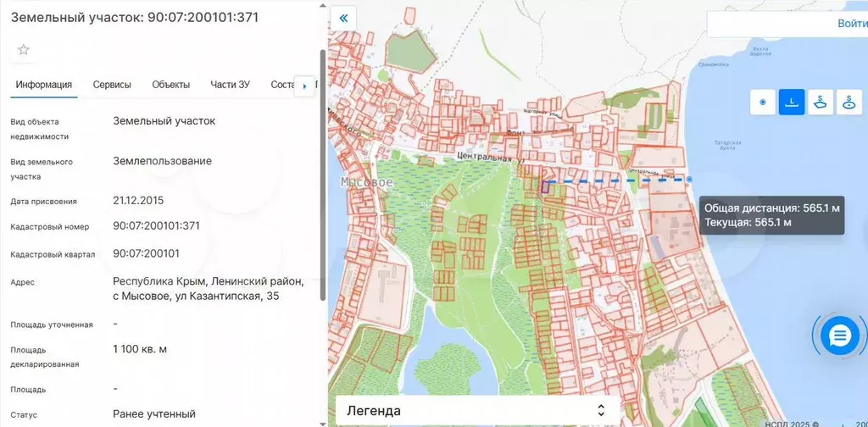
Task: Switch to the Сервисы tab
Action: point(112,85)
